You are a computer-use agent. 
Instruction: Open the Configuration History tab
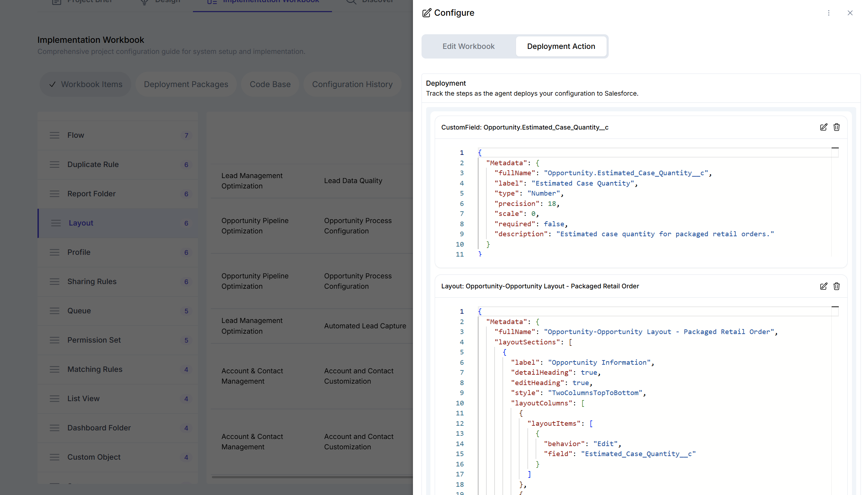pyautogui.click(x=352, y=84)
